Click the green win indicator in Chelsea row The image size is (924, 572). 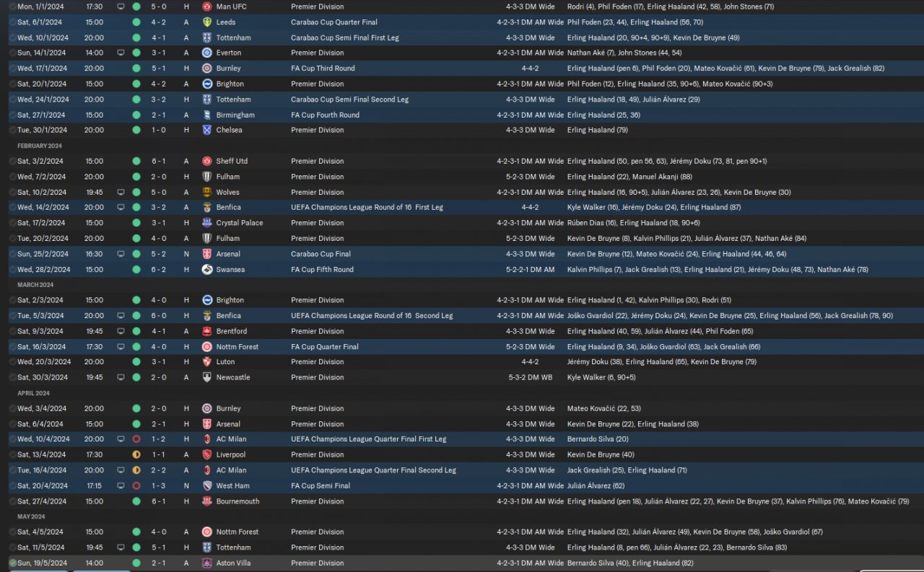[x=136, y=130]
